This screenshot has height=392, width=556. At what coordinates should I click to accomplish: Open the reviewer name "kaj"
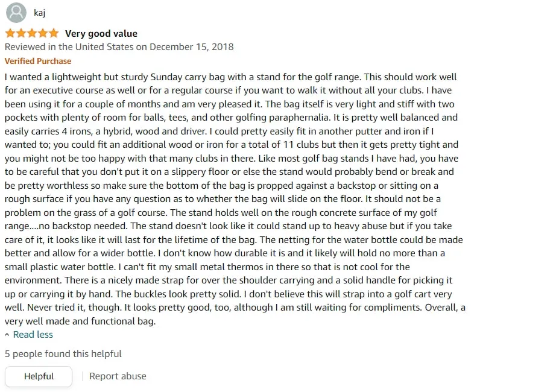tap(39, 13)
